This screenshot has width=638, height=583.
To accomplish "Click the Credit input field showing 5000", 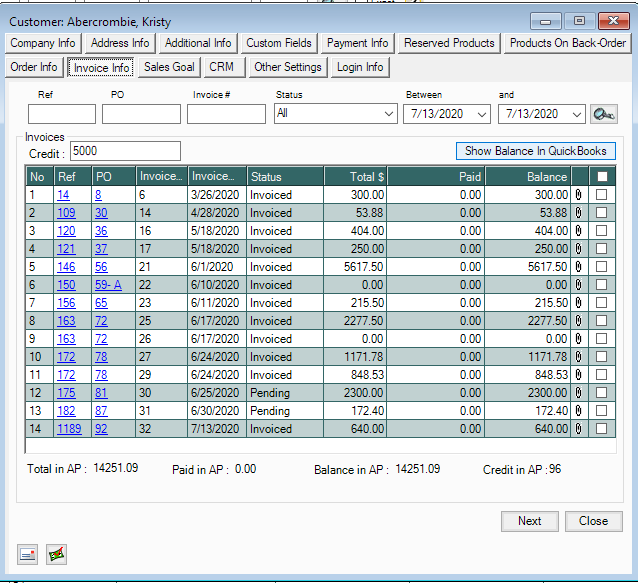I will point(124,151).
